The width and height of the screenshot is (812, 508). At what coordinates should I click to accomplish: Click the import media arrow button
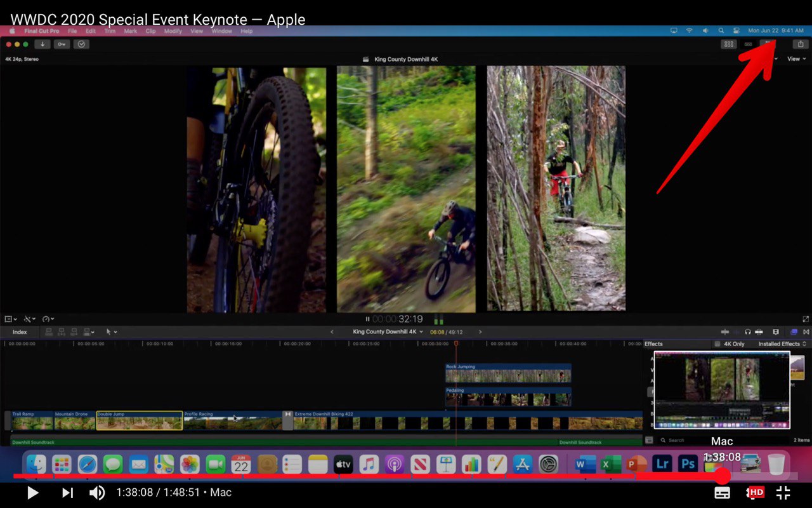[x=43, y=44]
